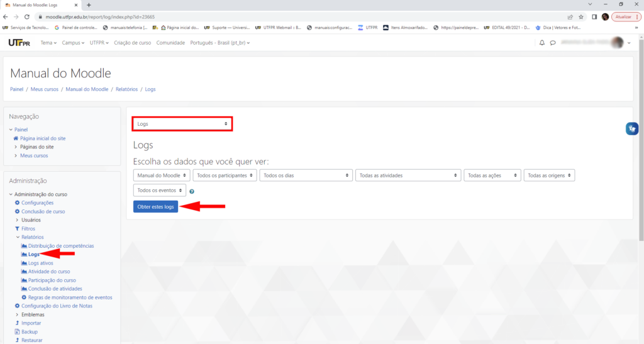Image resolution: width=644 pixels, height=344 pixels.
Task: Click the gear icon beside Conclusão de curso
Action: [x=17, y=211]
